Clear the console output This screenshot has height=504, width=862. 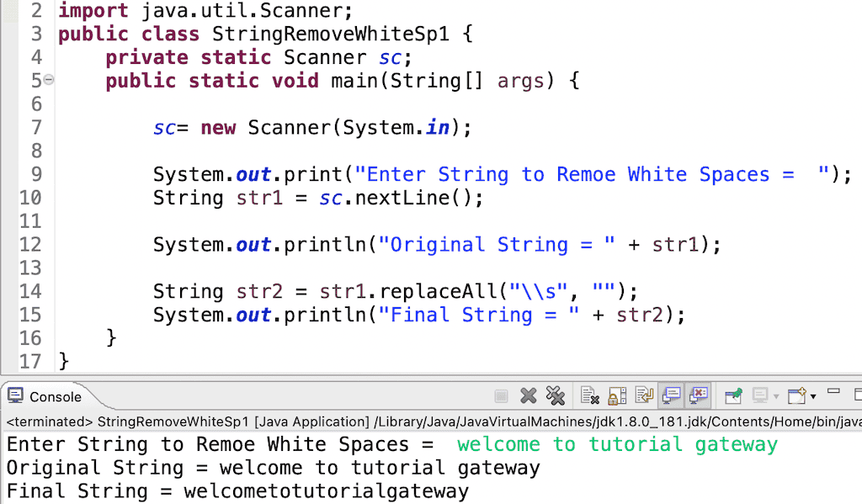[588, 395]
